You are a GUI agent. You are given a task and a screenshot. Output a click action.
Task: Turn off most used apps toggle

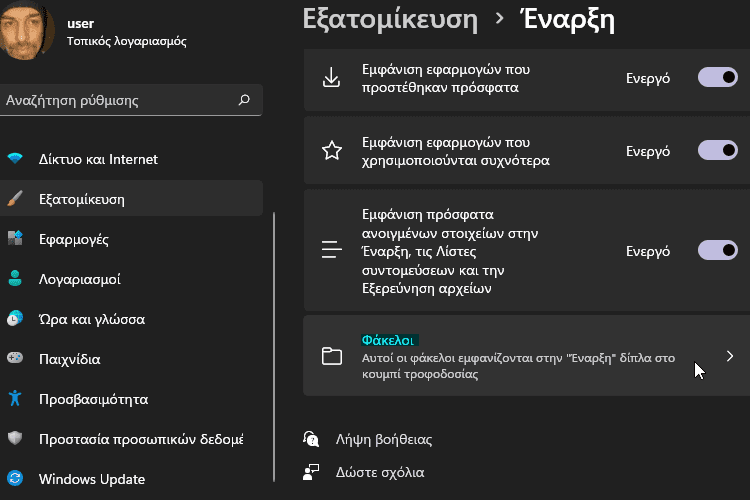[x=717, y=151]
